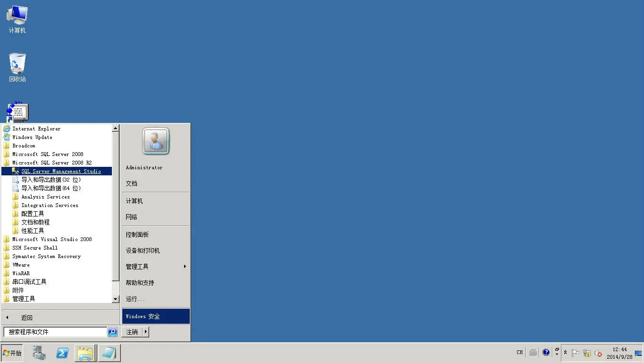Expand the WinRAR program folder
644x363 pixels.
click(57, 273)
